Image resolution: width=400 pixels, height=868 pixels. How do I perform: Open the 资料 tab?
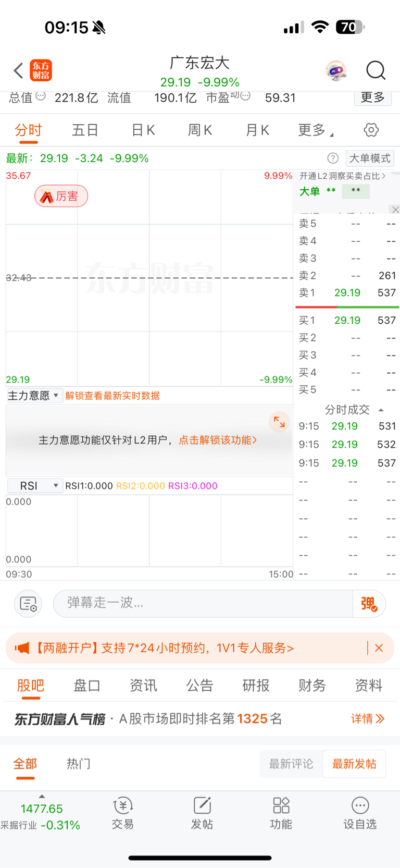[368, 686]
